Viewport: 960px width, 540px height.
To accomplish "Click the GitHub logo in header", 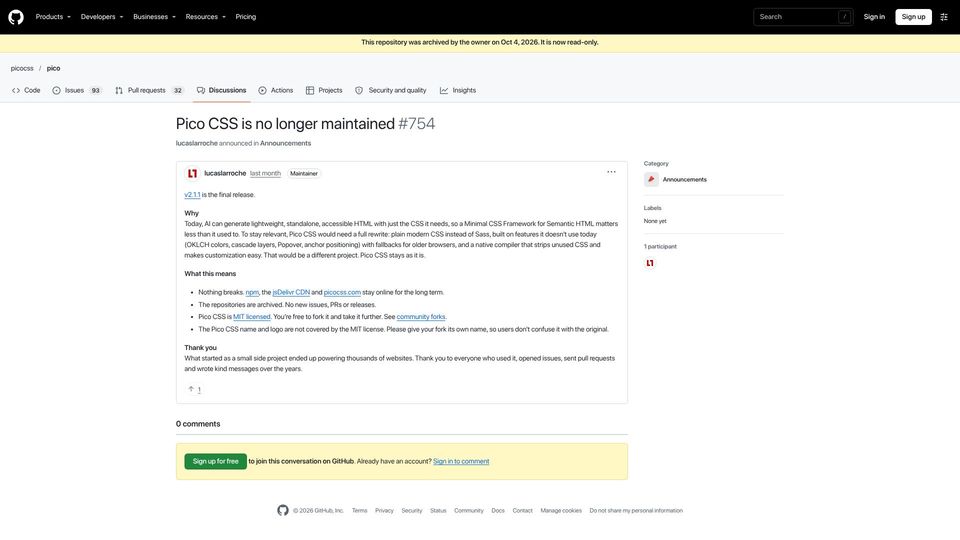I will [x=16, y=17].
